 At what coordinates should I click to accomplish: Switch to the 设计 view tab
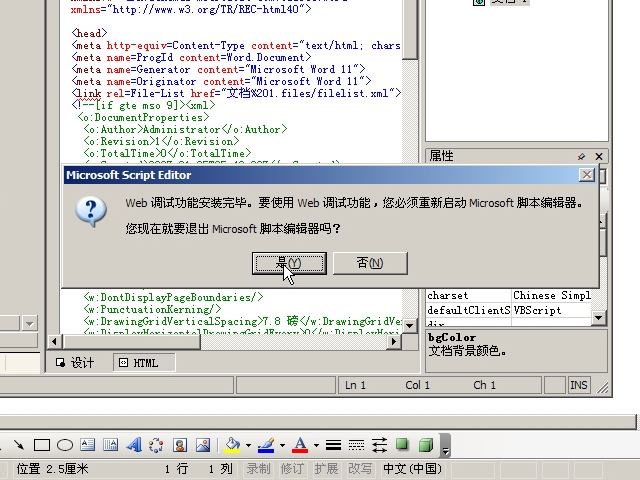[75, 363]
